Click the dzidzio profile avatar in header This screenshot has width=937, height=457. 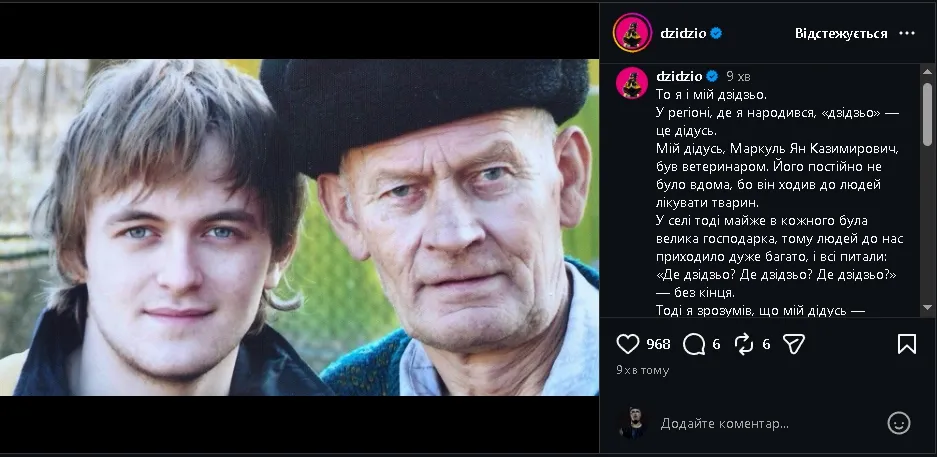coord(632,33)
